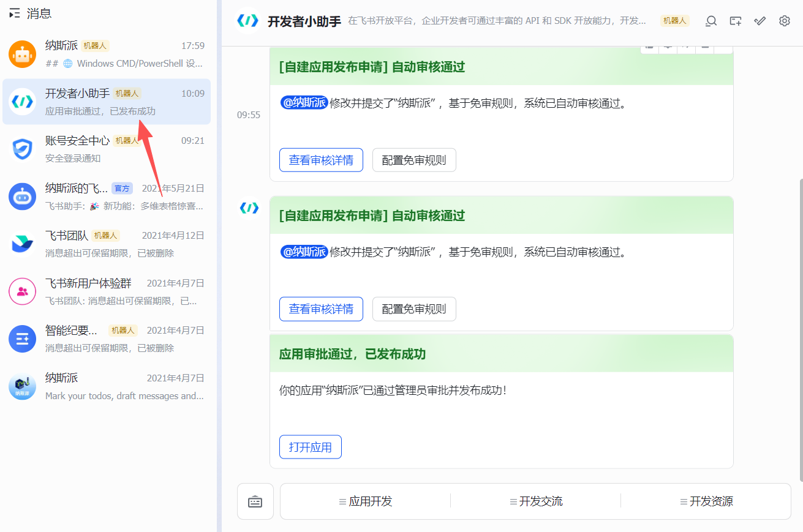The width and height of the screenshot is (803, 532).
Task: Click the 09:55 message timestamp
Action: 249,115
